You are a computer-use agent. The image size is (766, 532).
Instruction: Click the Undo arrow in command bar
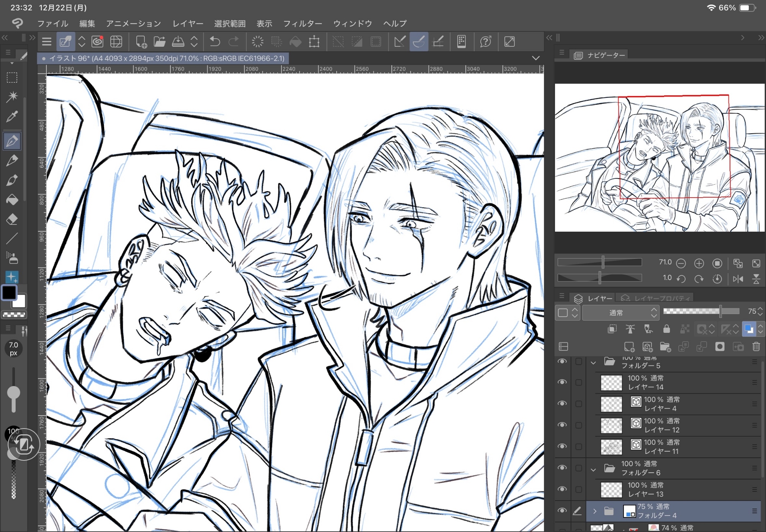point(215,41)
